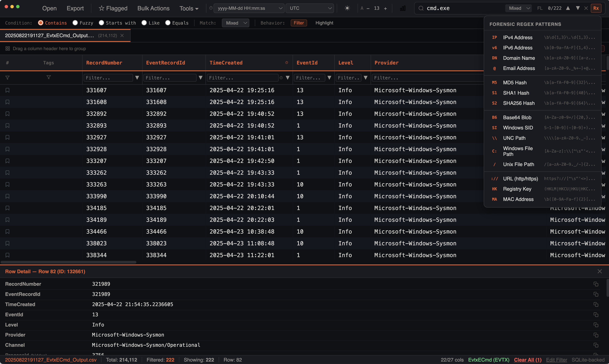
Task: Expand the TimeCreated filter dropdown
Action: 288,78
